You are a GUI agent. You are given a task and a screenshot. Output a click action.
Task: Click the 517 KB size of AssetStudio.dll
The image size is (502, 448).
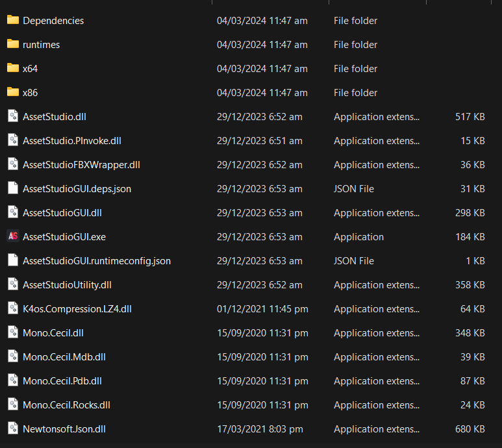pyautogui.click(x=470, y=117)
